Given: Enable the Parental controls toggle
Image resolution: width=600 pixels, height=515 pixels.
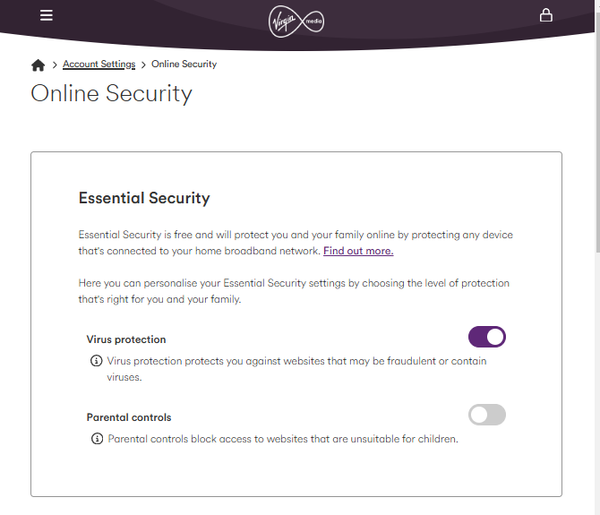Looking at the screenshot, I should (487, 415).
